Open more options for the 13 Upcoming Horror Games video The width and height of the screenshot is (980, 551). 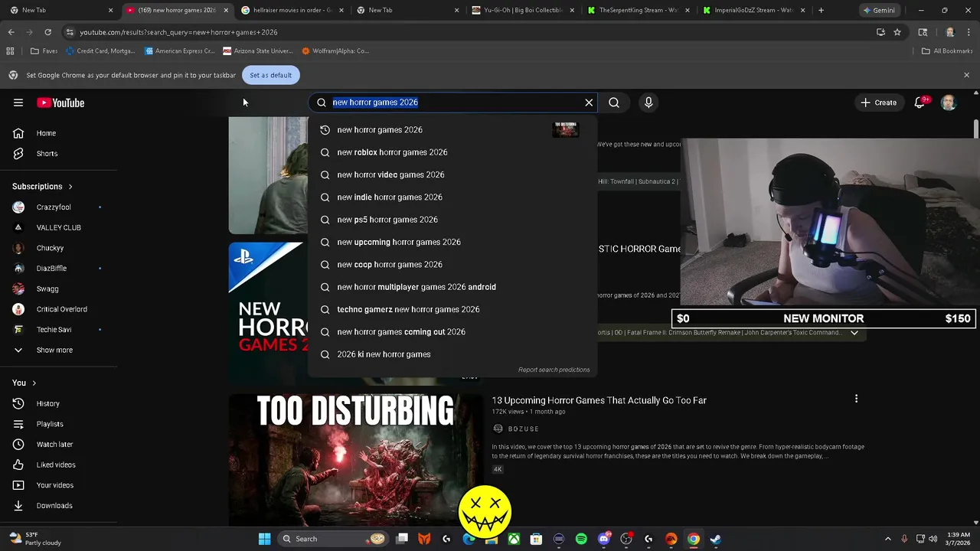[856, 399]
